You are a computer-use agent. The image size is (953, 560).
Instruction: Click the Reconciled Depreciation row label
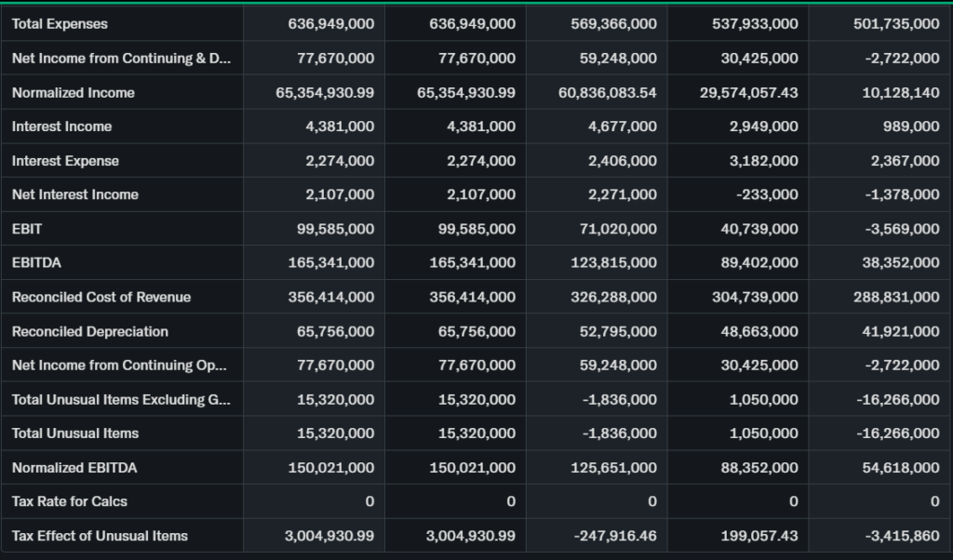point(89,331)
